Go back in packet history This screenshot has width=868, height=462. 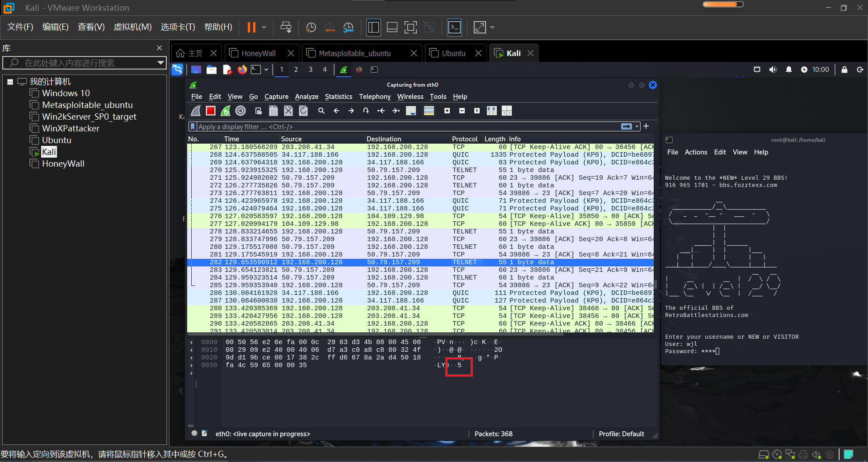(336, 111)
